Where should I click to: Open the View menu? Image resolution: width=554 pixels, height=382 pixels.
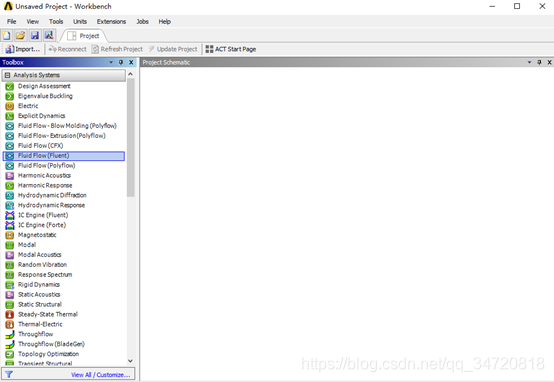(x=33, y=22)
